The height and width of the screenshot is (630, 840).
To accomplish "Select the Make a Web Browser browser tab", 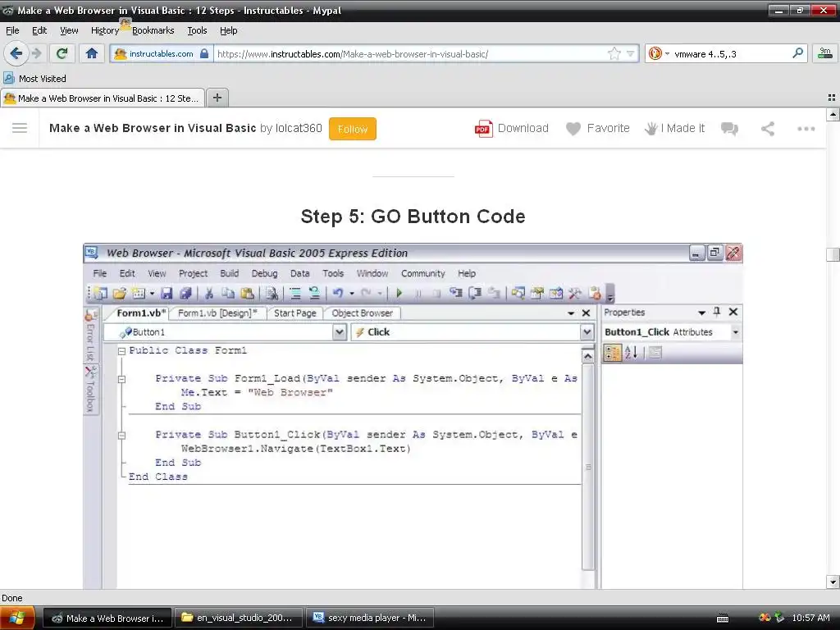I will pyautogui.click(x=103, y=98).
